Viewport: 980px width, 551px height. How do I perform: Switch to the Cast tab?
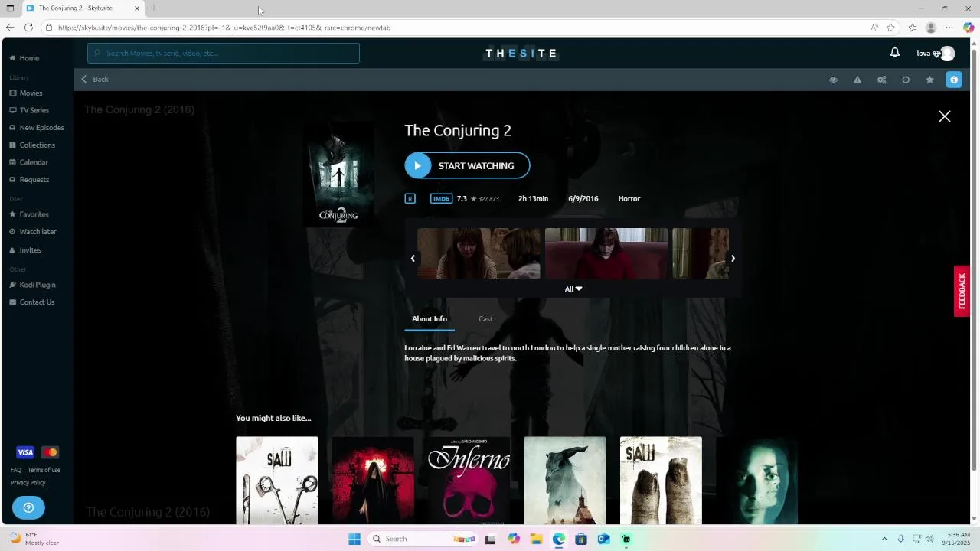click(x=485, y=319)
